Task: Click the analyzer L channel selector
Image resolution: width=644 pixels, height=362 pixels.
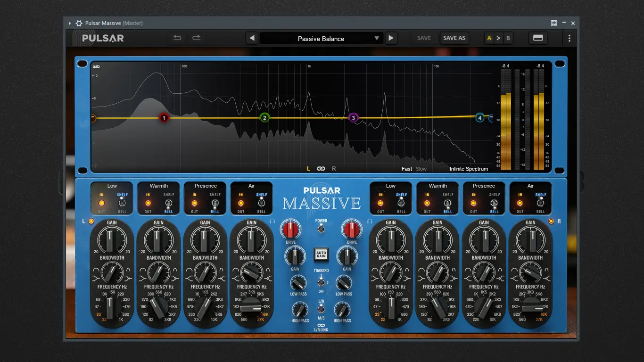Action: pos(309,169)
